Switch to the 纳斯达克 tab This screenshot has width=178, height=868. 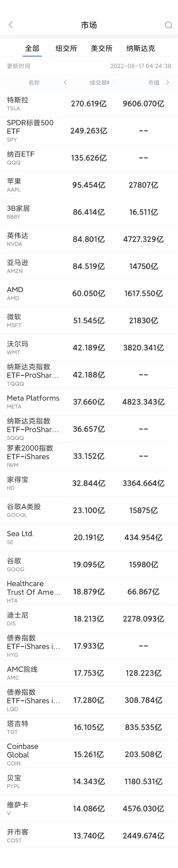(x=140, y=48)
